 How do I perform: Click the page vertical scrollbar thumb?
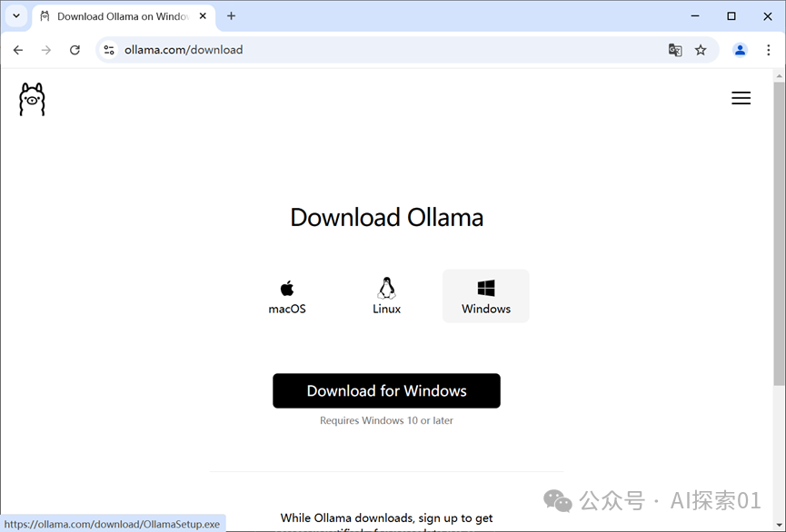pos(779,233)
